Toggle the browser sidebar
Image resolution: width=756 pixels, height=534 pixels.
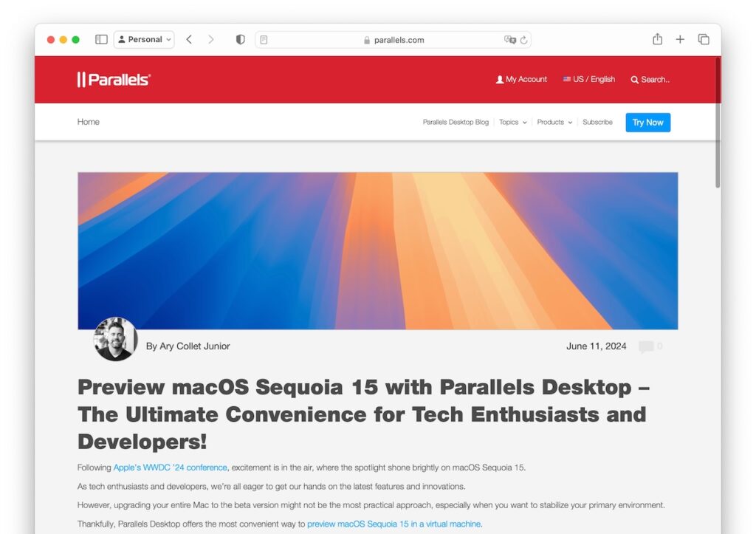click(x=100, y=39)
